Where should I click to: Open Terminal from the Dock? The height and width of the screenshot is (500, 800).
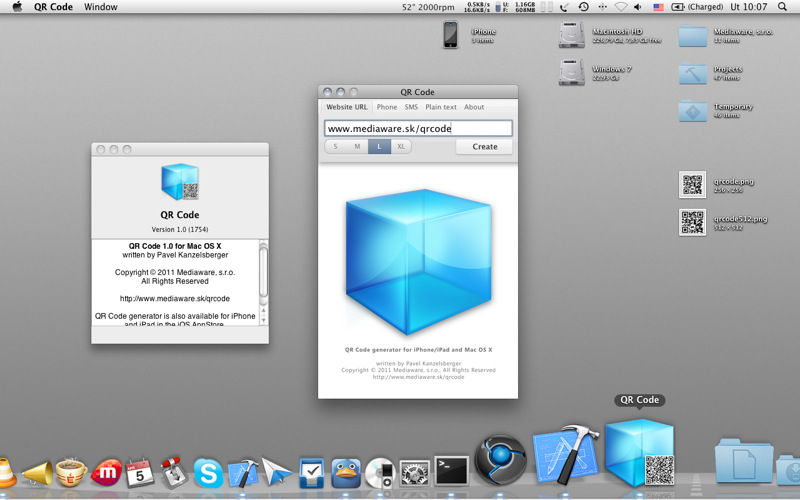click(x=452, y=471)
